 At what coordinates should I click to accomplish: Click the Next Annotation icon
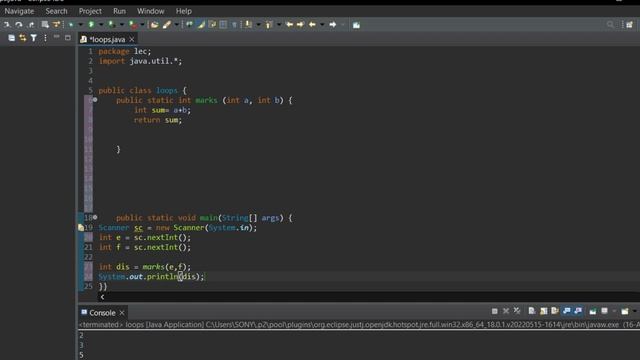(249, 25)
